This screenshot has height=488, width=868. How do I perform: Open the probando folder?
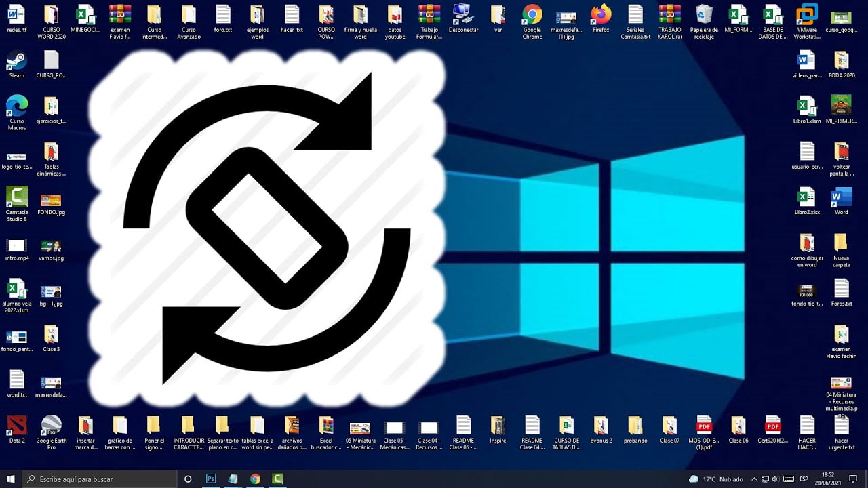pos(635,428)
